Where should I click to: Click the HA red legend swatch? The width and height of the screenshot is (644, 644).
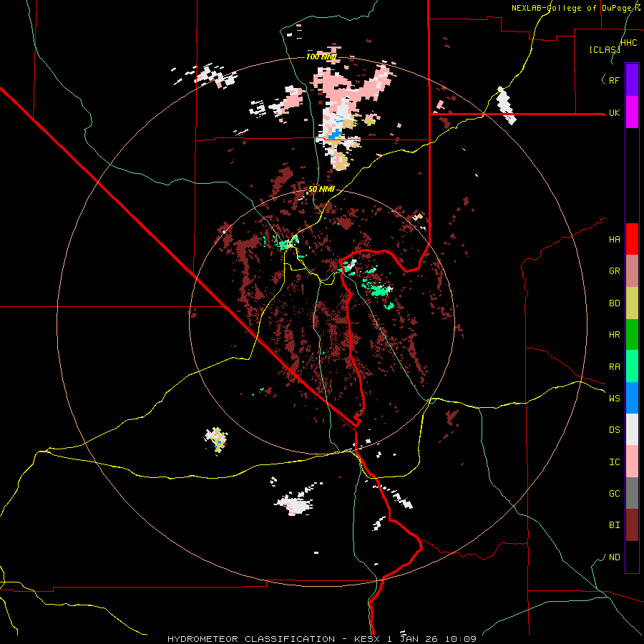coord(632,239)
